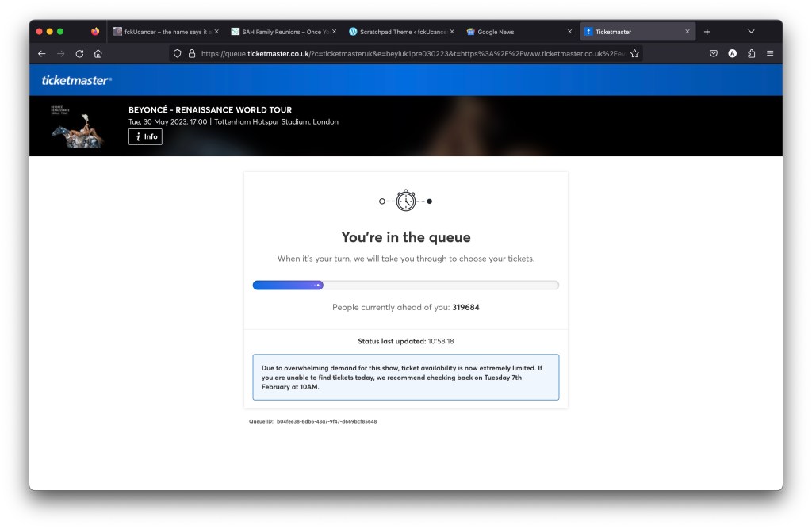Click the queue progress bar
The image size is (812, 529).
pyautogui.click(x=405, y=286)
